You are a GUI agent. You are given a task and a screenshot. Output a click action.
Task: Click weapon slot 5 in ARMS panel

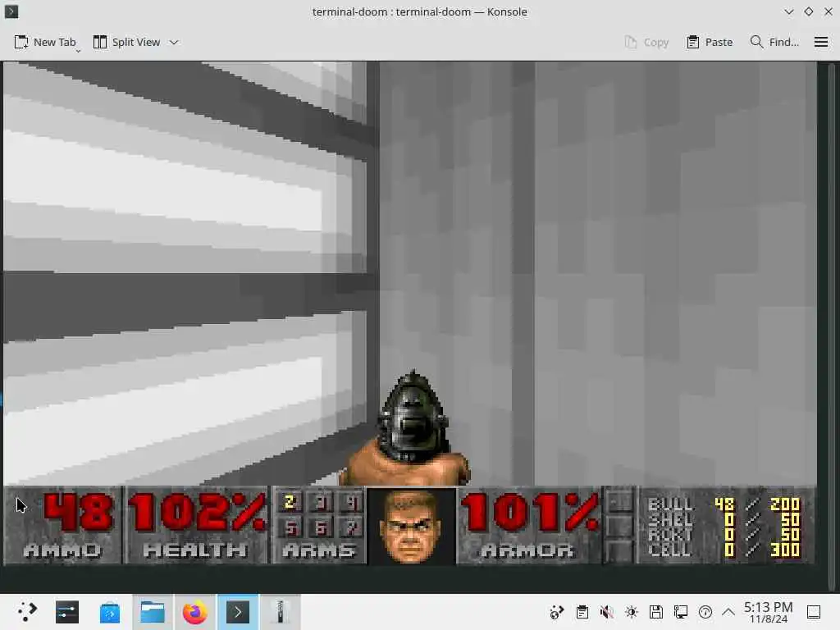[x=290, y=528]
